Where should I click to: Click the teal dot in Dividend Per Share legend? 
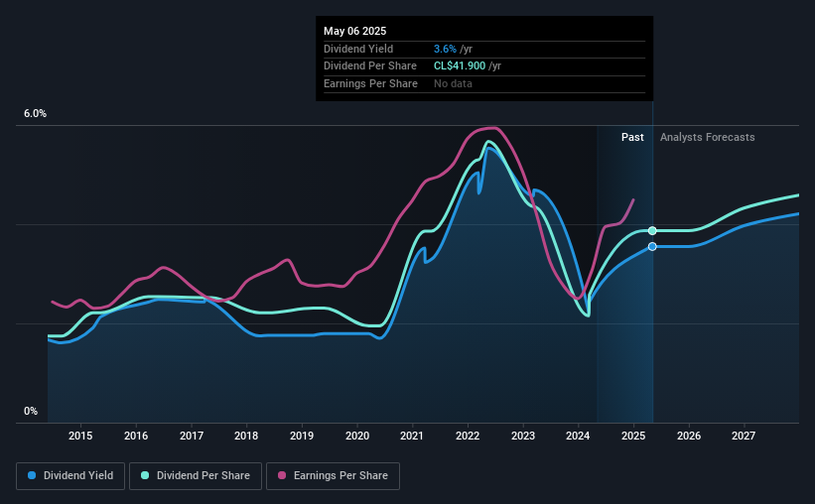[145, 475]
